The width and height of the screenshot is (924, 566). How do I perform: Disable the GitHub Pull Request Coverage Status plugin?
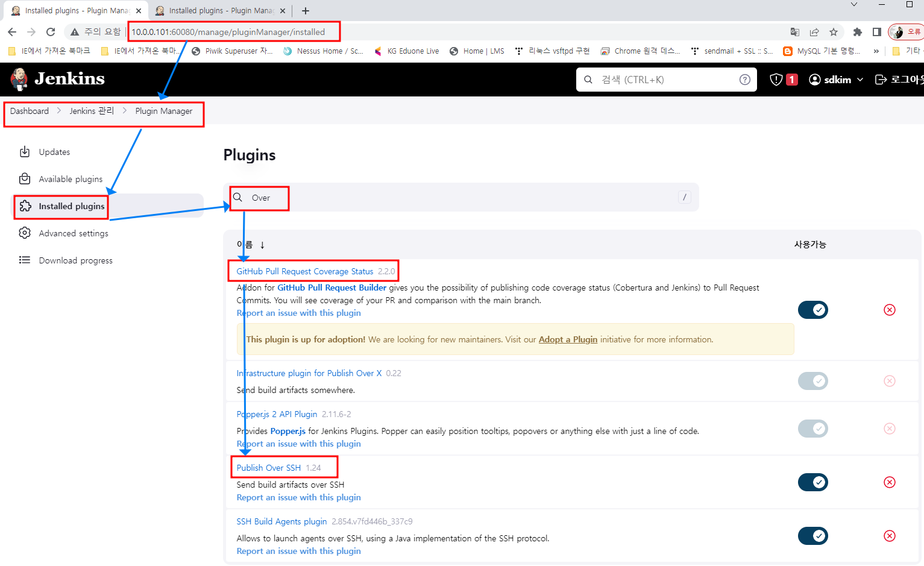click(x=813, y=310)
